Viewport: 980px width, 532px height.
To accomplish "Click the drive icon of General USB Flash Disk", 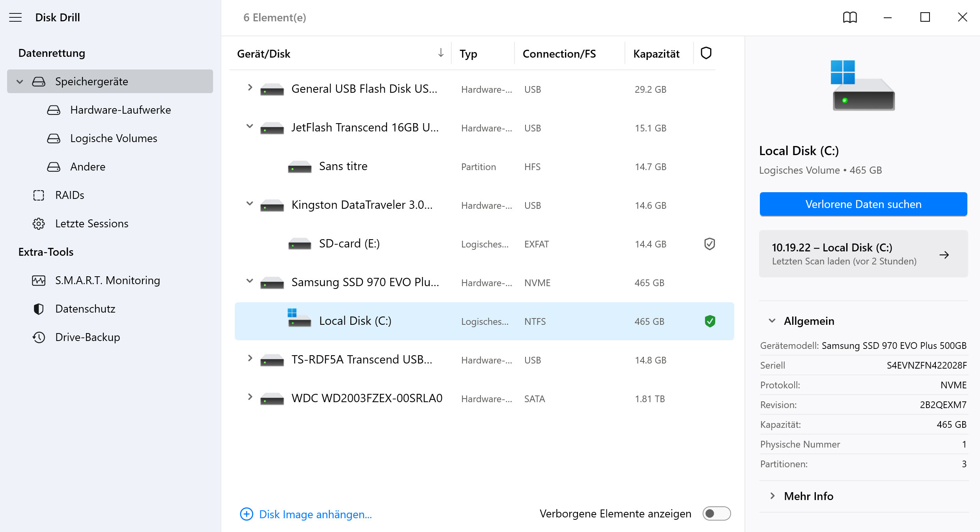I will (272, 90).
